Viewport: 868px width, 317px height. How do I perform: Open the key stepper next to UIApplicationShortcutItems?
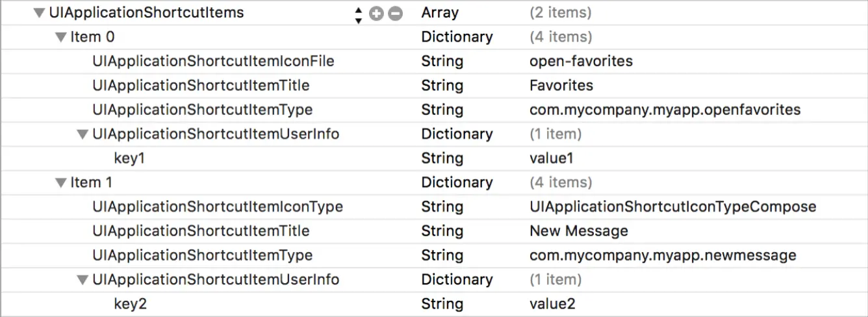tap(358, 14)
